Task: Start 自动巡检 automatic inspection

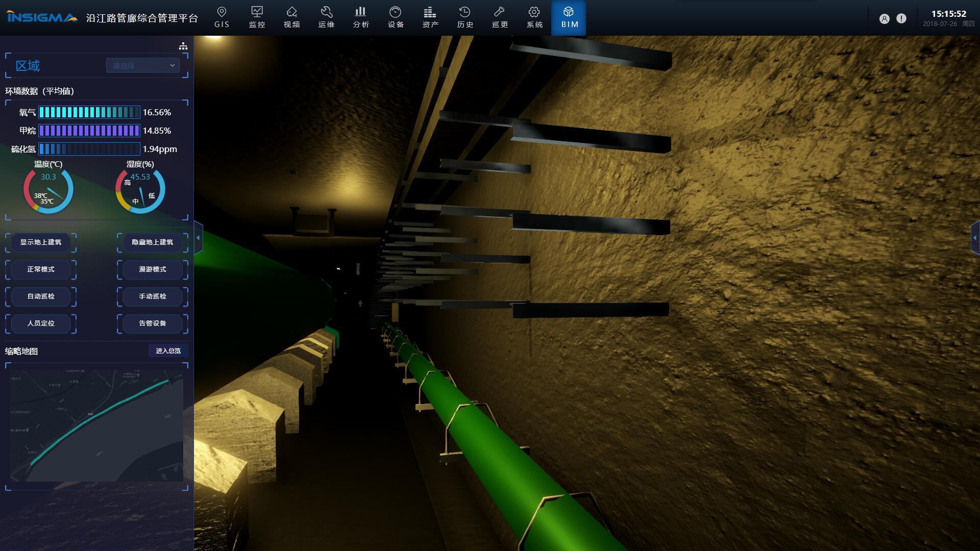Action: (x=41, y=296)
